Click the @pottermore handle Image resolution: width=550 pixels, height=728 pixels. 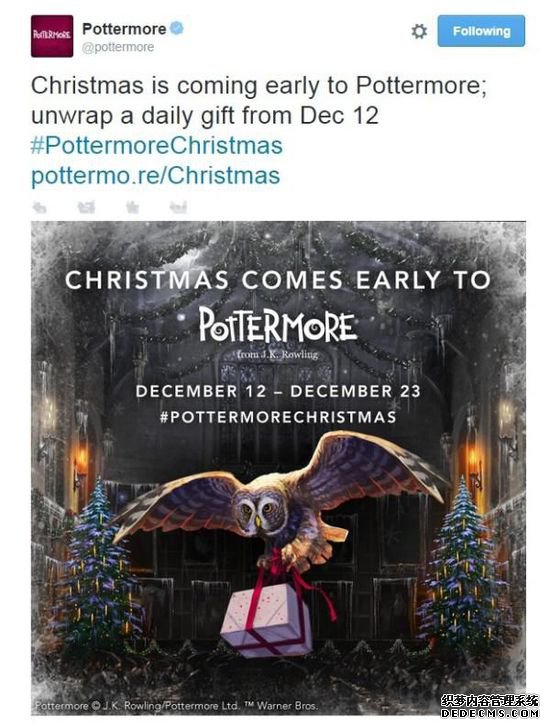[118, 47]
